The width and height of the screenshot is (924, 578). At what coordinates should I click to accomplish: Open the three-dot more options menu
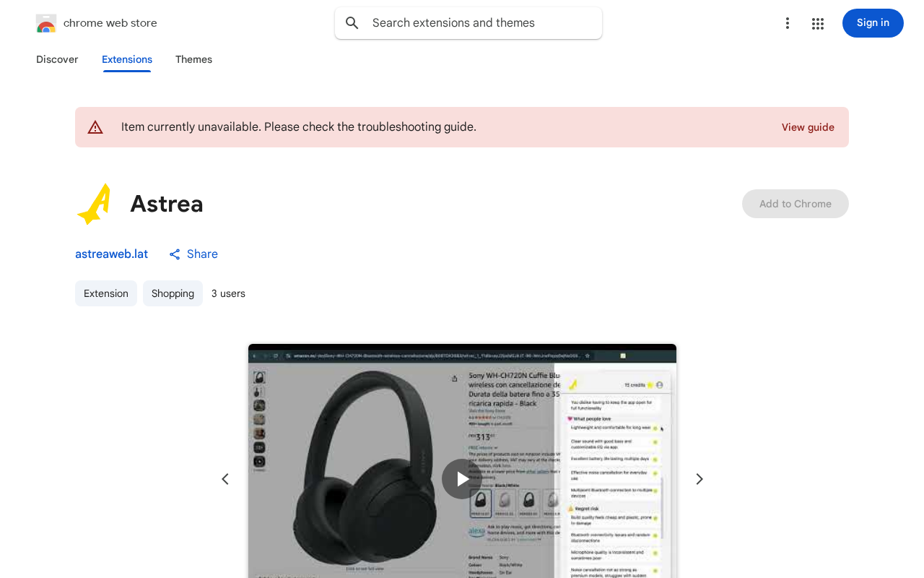(x=788, y=23)
